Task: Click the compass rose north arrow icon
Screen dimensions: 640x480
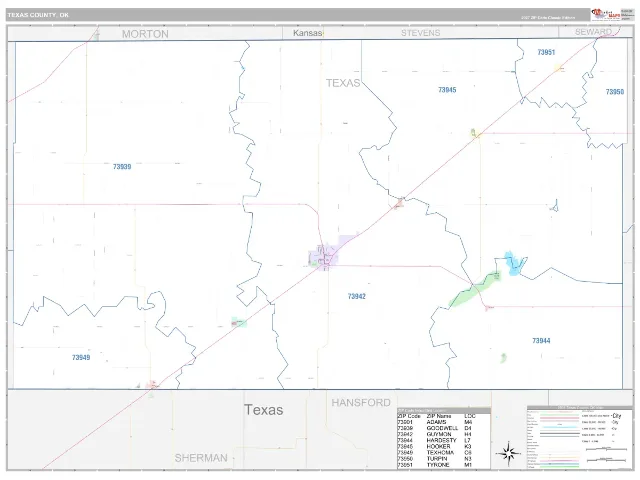Action: click(508, 453)
